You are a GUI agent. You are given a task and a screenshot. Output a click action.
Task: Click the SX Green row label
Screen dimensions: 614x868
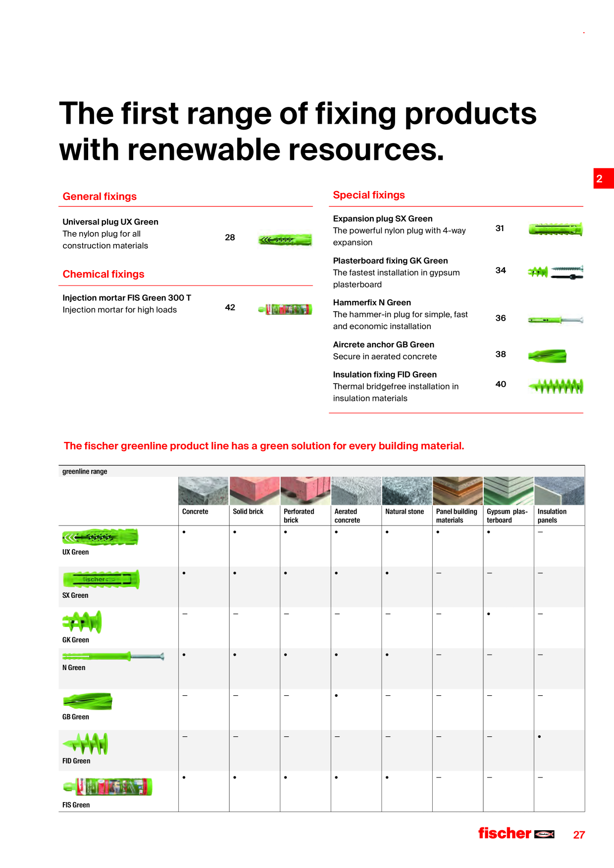[x=75, y=595]
